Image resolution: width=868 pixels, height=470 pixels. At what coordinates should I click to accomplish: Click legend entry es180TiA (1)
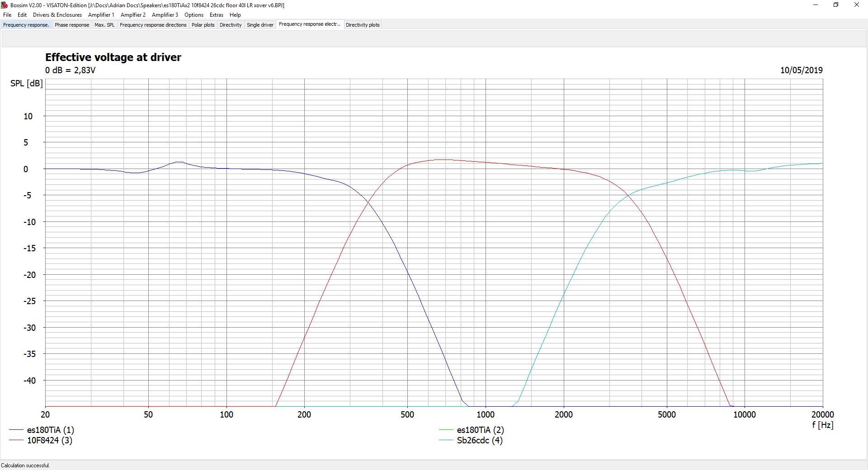tap(50, 430)
